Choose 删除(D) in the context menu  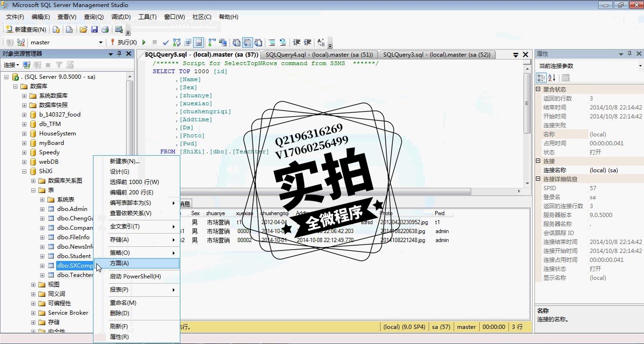click(x=136, y=313)
